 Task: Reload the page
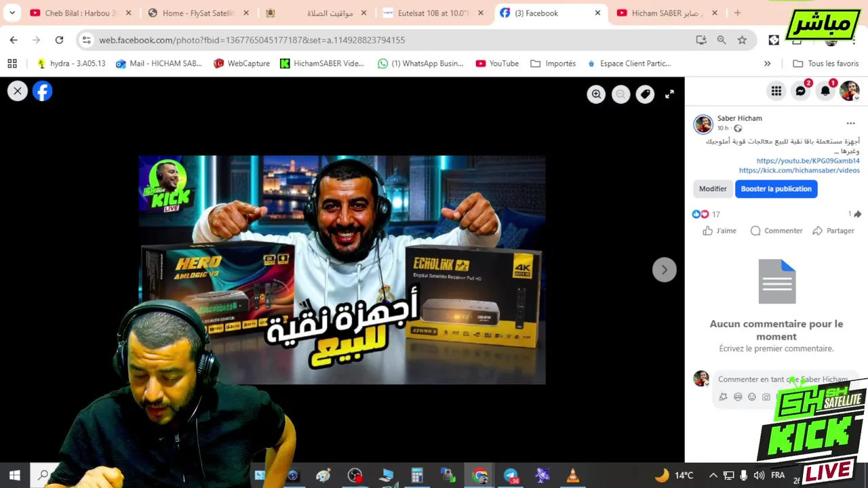59,40
